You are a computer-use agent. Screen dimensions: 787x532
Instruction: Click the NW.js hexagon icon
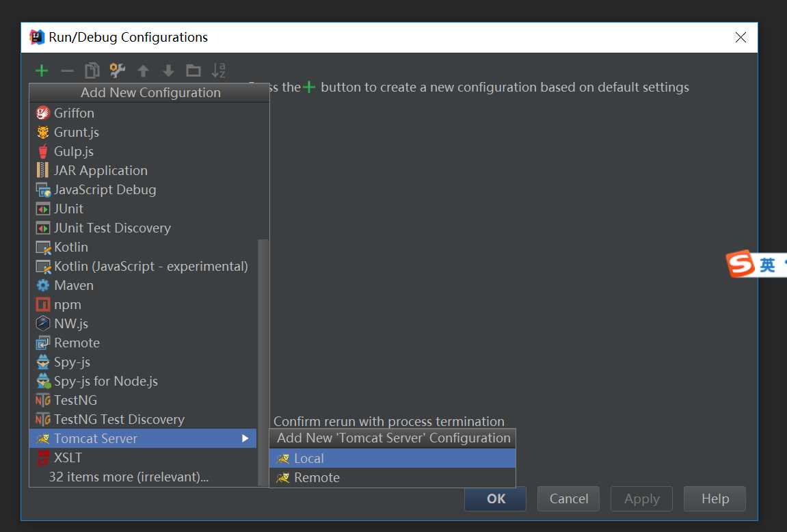(x=42, y=323)
